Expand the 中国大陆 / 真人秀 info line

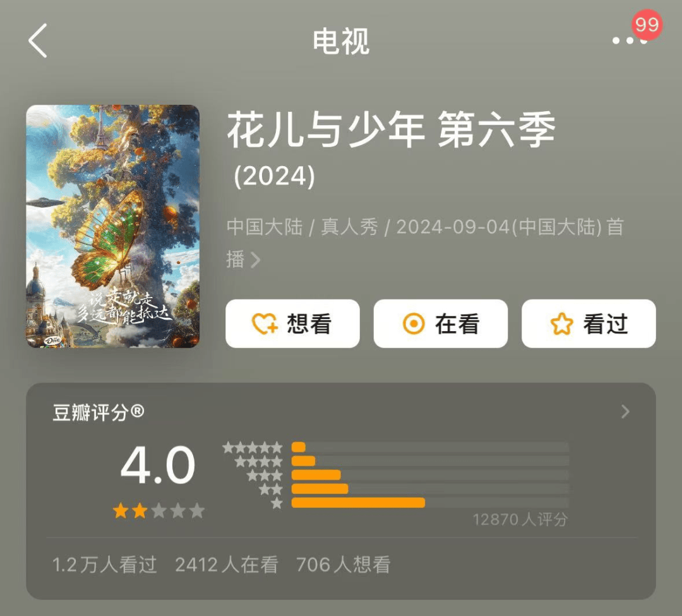(425, 243)
